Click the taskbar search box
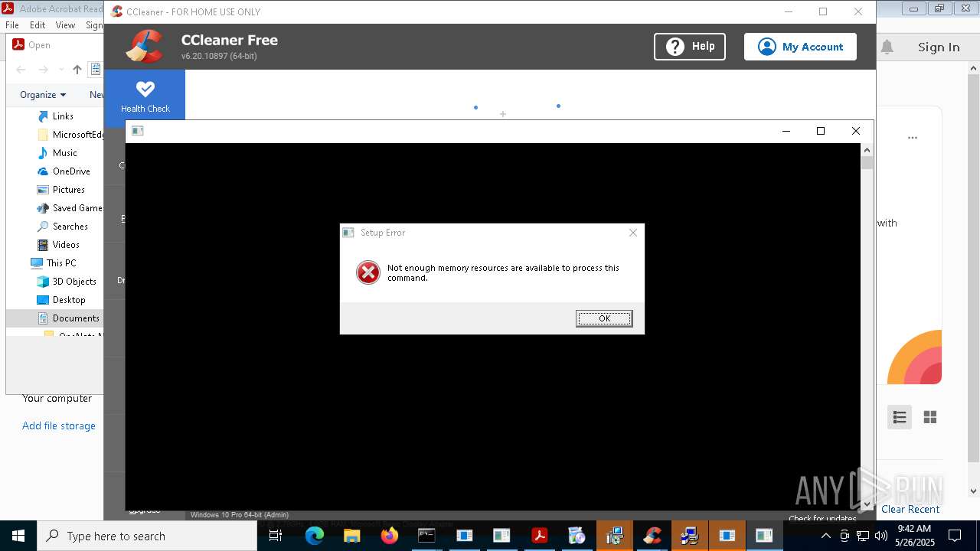Image resolution: width=980 pixels, height=551 pixels. coord(147,536)
